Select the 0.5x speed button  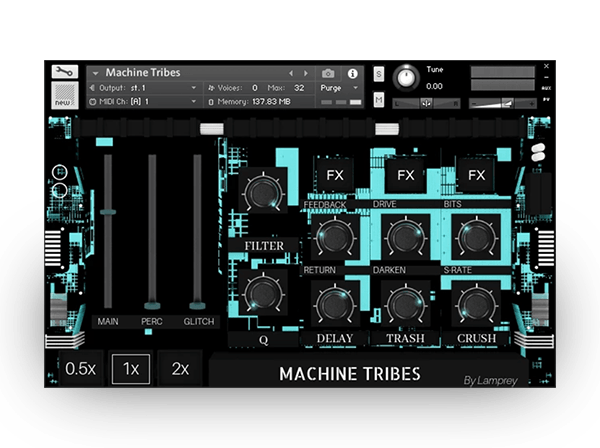(x=80, y=369)
